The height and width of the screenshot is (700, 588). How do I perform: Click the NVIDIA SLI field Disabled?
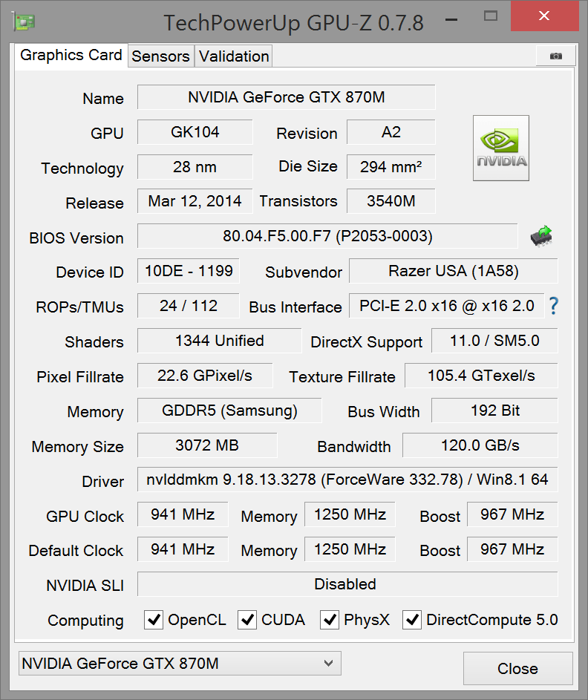347,584
